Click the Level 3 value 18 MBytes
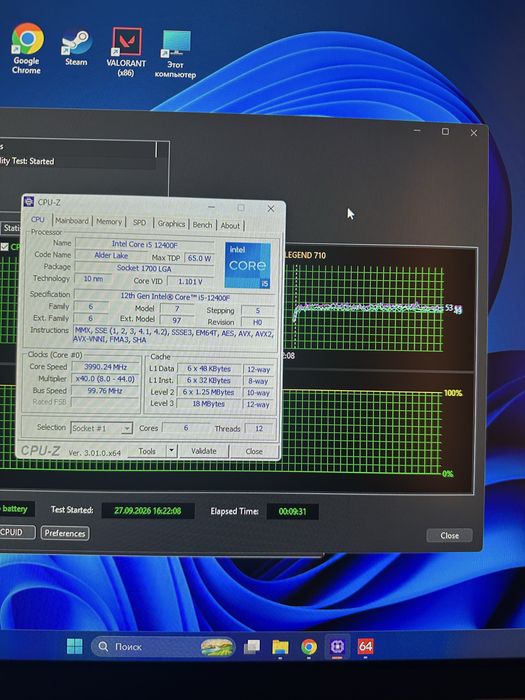 pos(209,404)
